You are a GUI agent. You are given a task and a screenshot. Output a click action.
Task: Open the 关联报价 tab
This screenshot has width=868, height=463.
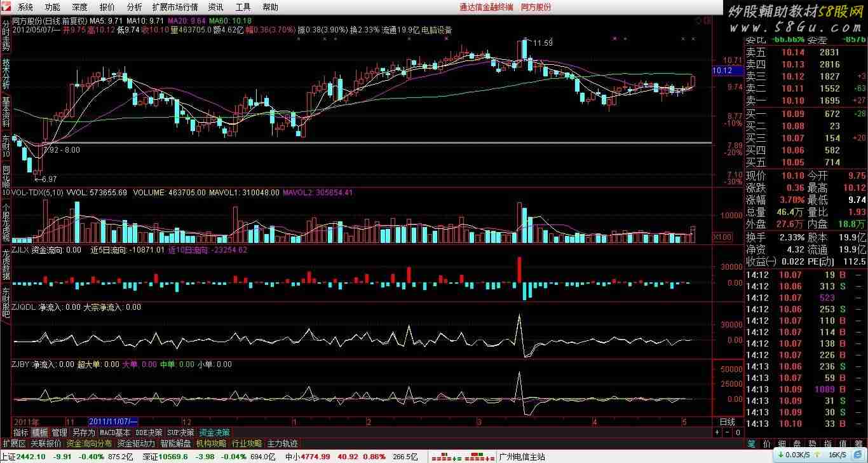(x=46, y=443)
